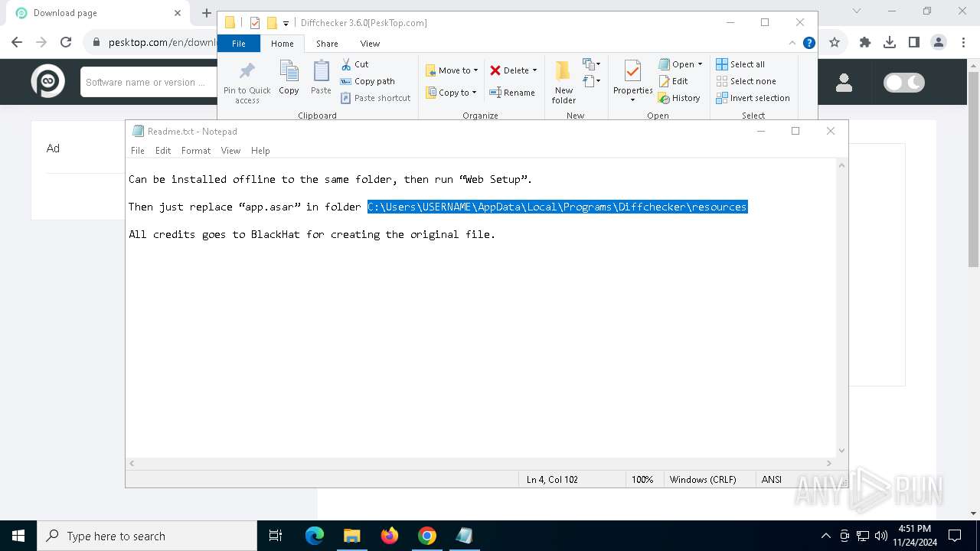Image resolution: width=980 pixels, height=551 pixels.
Task: Focus the Software name or version search field
Action: coord(149,82)
